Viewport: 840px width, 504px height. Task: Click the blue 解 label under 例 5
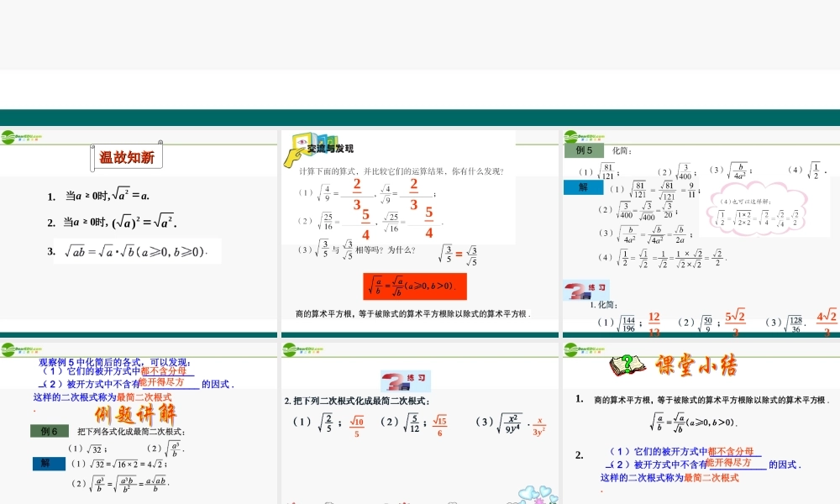pyautogui.click(x=584, y=187)
